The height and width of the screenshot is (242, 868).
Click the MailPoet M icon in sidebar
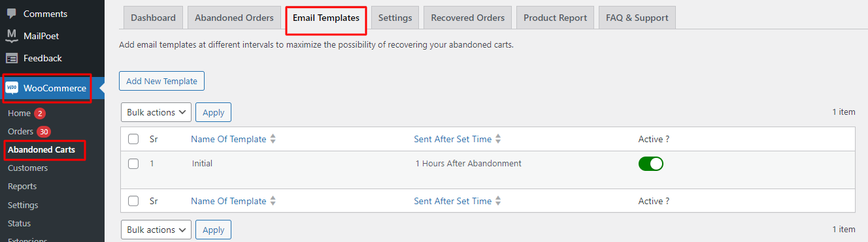(12, 35)
